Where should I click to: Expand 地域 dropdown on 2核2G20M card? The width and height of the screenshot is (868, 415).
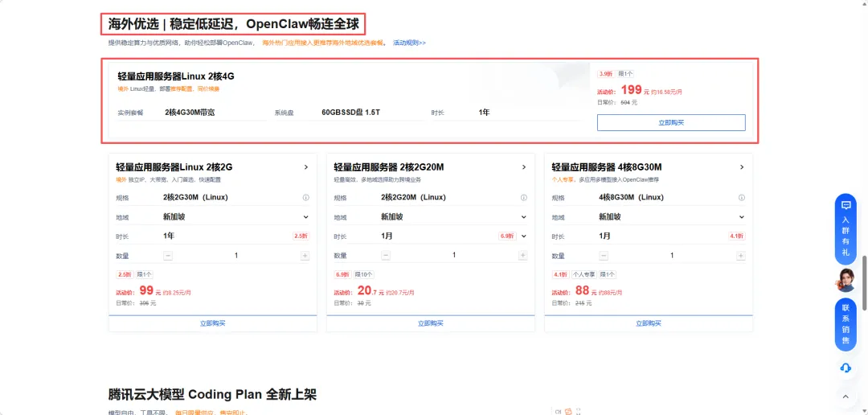[524, 216]
